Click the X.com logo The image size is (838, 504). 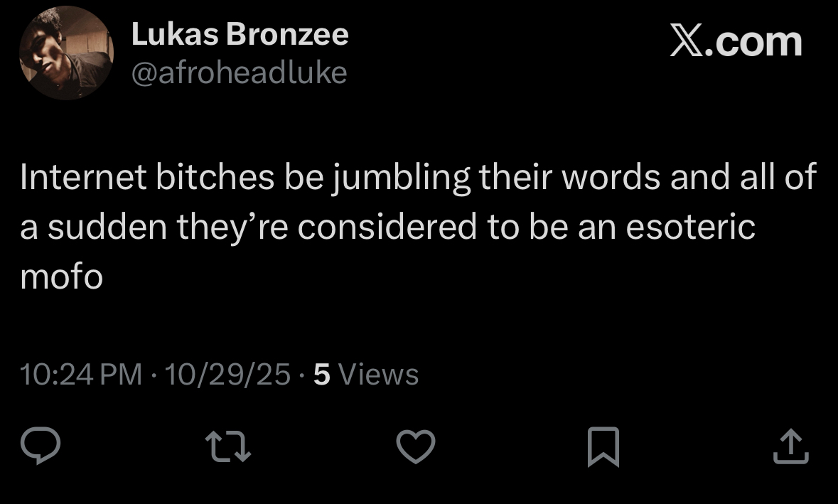pyautogui.click(x=736, y=41)
